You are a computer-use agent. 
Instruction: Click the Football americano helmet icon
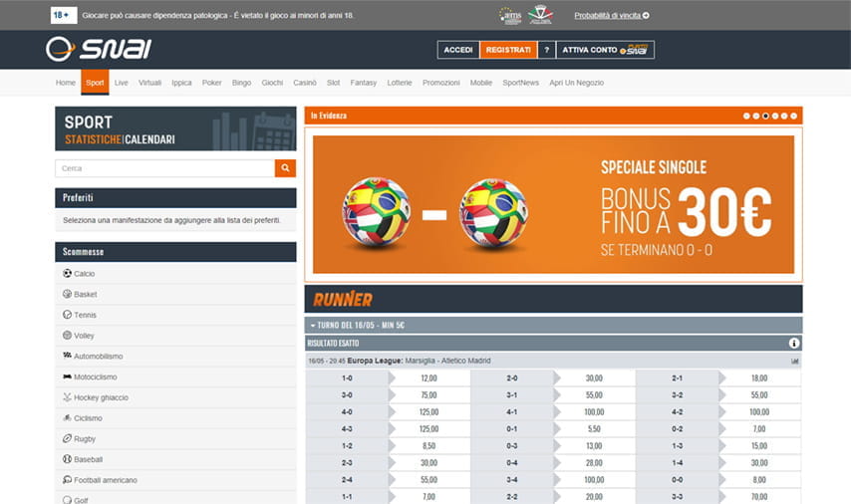[68, 479]
